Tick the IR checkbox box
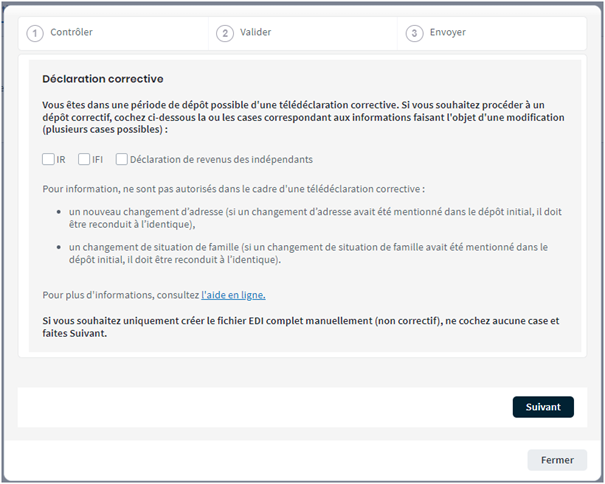This screenshot has height=484, width=605. [48, 159]
